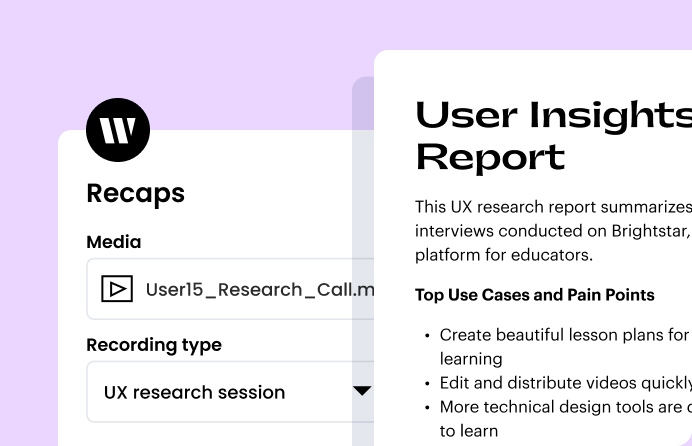Click the video play icon in Media field
This screenshot has height=446, width=692.
(117, 289)
